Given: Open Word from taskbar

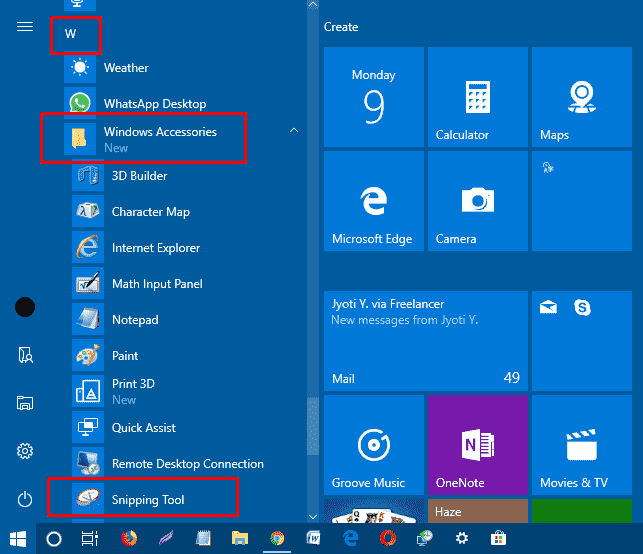Looking at the screenshot, I should (x=313, y=538).
